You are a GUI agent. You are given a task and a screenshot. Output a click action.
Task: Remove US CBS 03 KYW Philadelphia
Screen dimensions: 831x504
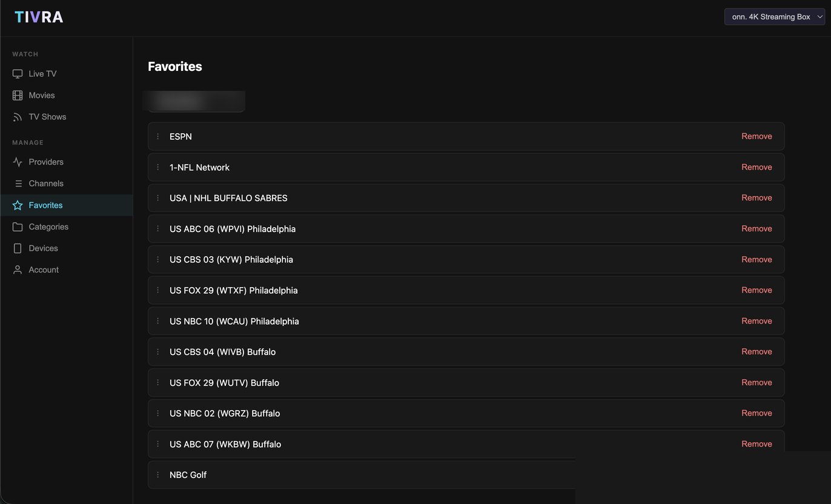click(757, 259)
